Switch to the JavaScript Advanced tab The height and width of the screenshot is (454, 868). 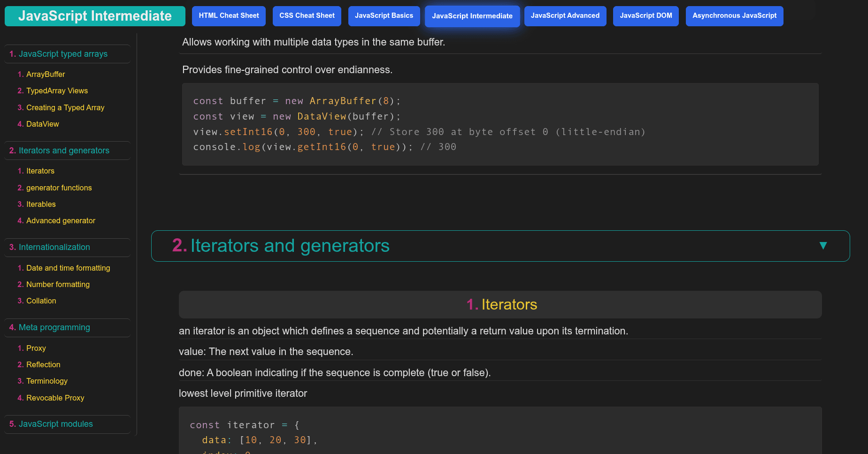click(565, 16)
